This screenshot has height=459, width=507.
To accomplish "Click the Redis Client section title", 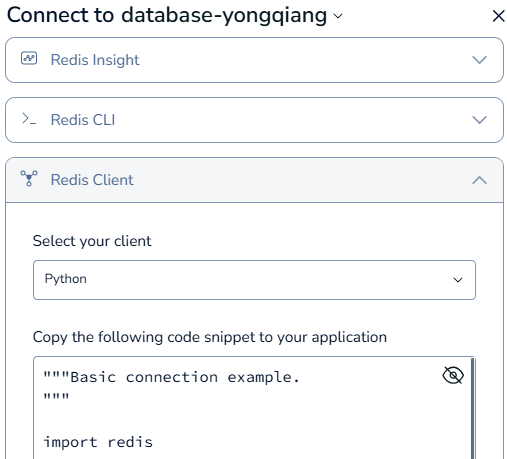I will pos(92,180).
